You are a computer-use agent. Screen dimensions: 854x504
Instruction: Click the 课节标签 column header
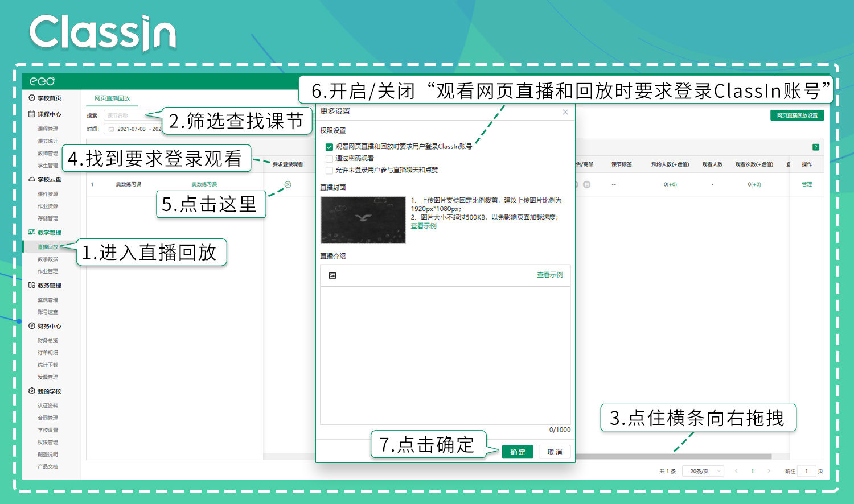[x=622, y=164]
